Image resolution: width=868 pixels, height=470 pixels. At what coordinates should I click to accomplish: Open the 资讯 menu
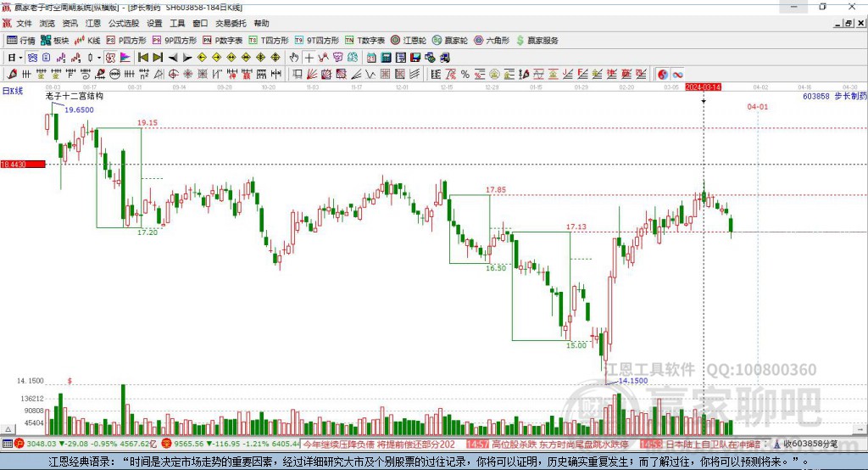coord(70,23)
